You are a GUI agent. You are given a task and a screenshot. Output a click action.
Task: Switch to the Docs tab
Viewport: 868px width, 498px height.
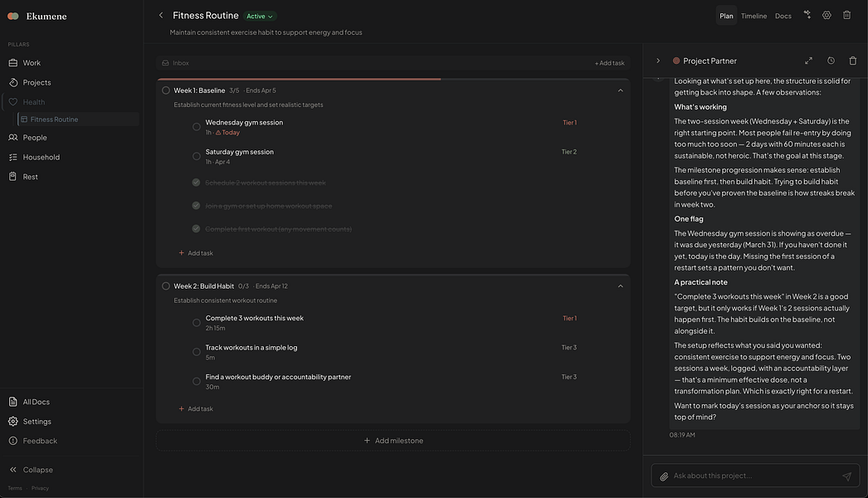coord(783,16)
